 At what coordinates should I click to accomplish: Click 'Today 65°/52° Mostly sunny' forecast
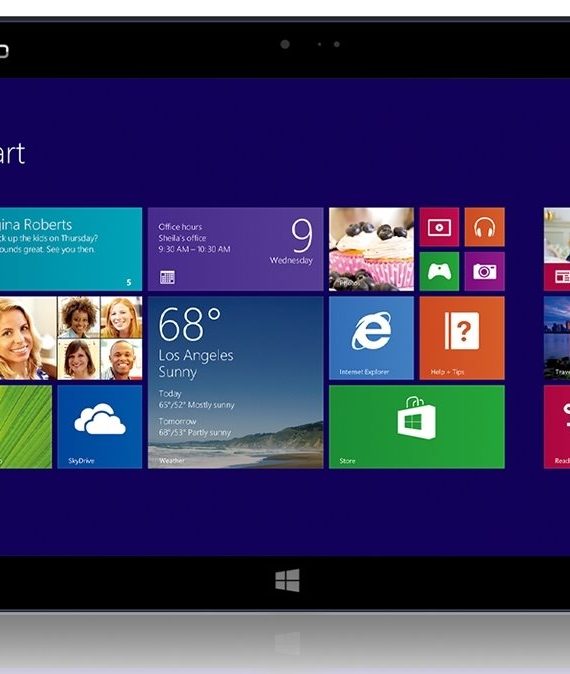click(x=196, y=399)
